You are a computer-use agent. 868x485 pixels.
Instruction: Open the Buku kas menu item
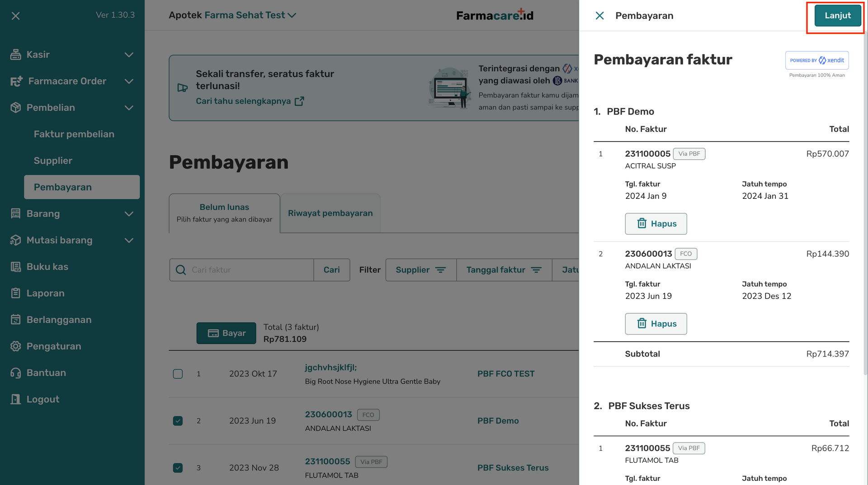47,267
